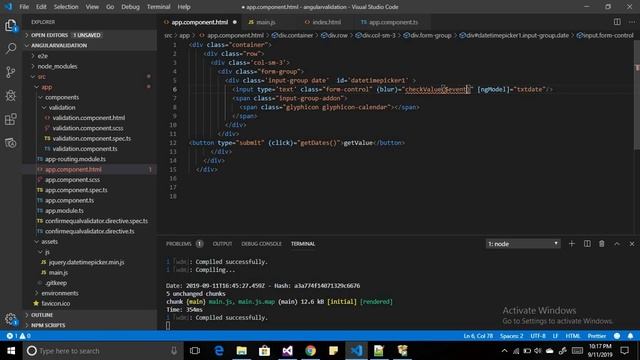
Task: Click the Windows search box
Action: (x=102, y=351)
